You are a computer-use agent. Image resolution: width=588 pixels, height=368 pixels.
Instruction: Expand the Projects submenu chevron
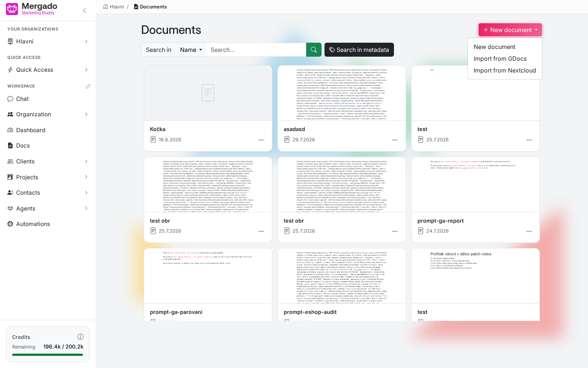click(86, 177)
